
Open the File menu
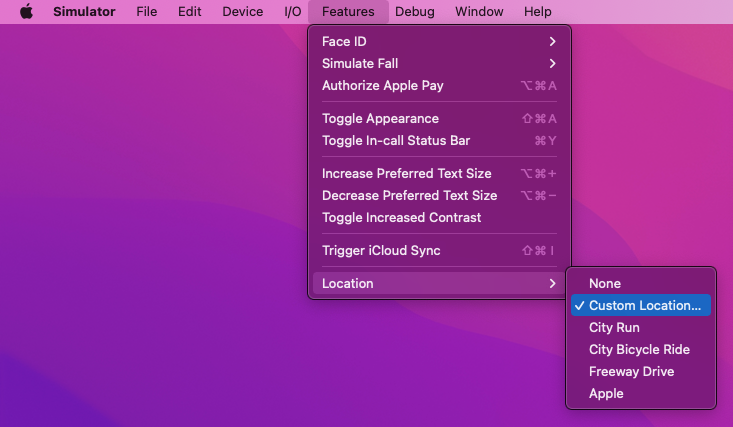click(147, 12)
